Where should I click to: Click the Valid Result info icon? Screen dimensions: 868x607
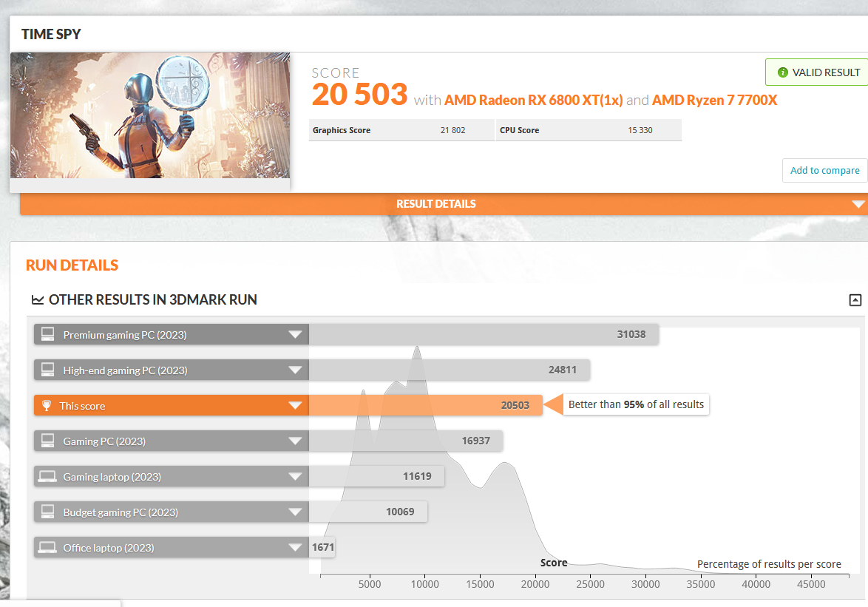[x=783, y=72]
